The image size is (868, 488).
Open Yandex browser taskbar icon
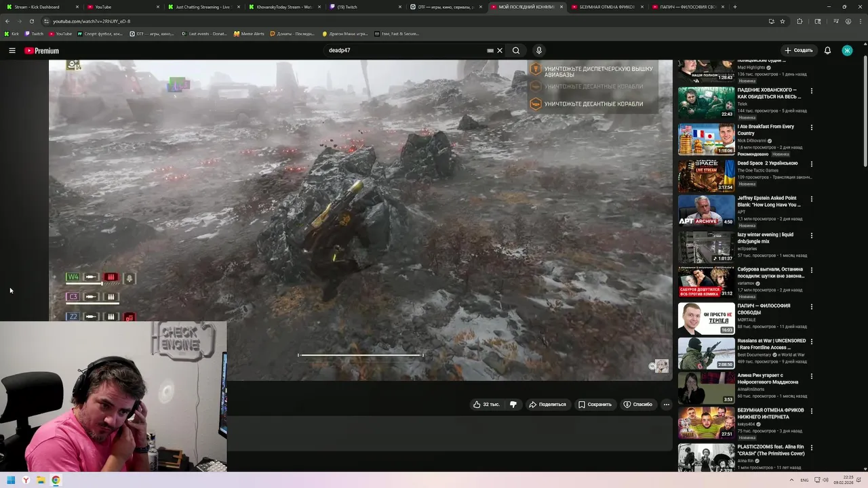click(x=26, y=480)
